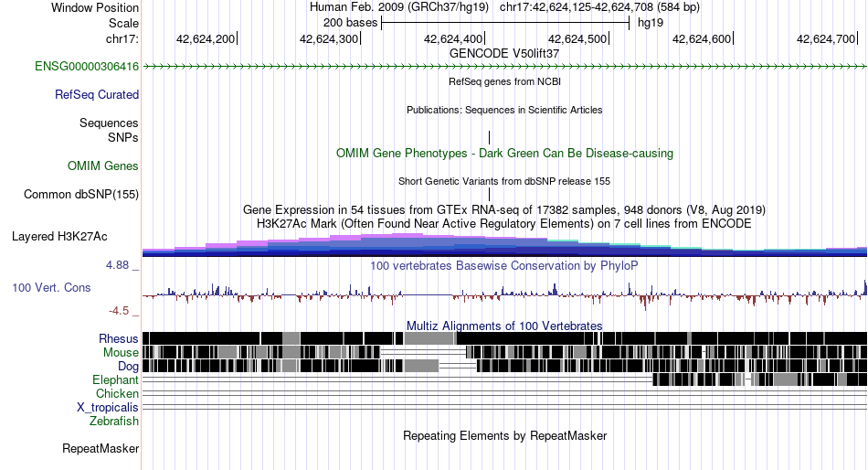868x470 pixels.
Task: Open Publications: Sequences in Scientific Articles title
Action: coord(504,110)
